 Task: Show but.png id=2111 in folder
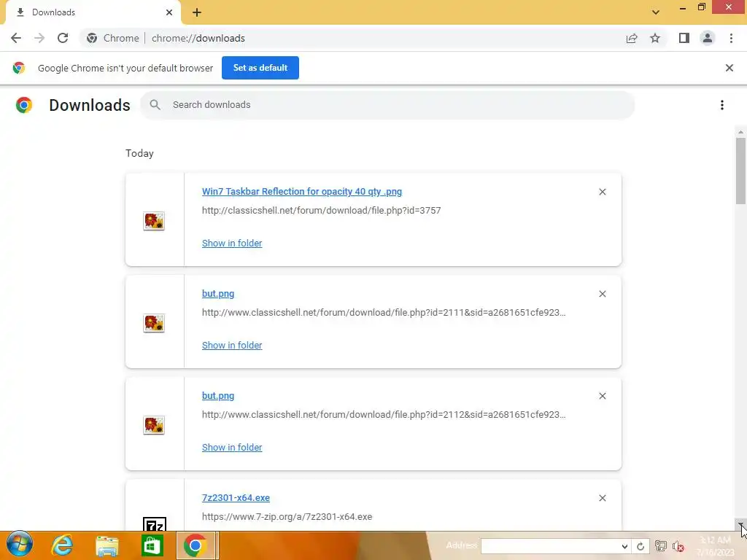click(232, 345)
